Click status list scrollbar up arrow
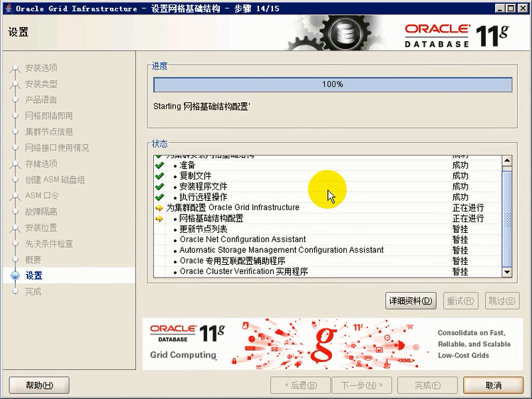Screen dimensions: 532x399 coord(507,160)
